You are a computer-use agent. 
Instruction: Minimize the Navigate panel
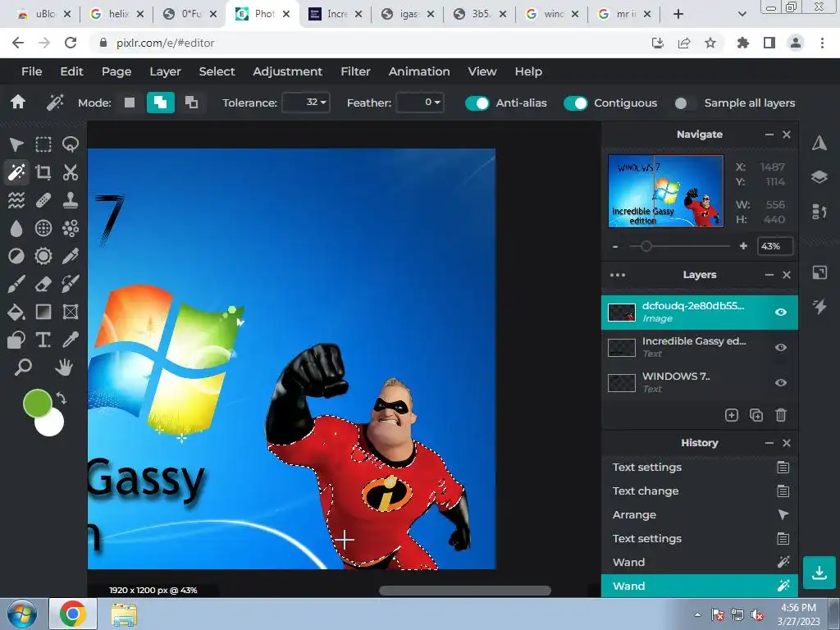tap(769, 135)
